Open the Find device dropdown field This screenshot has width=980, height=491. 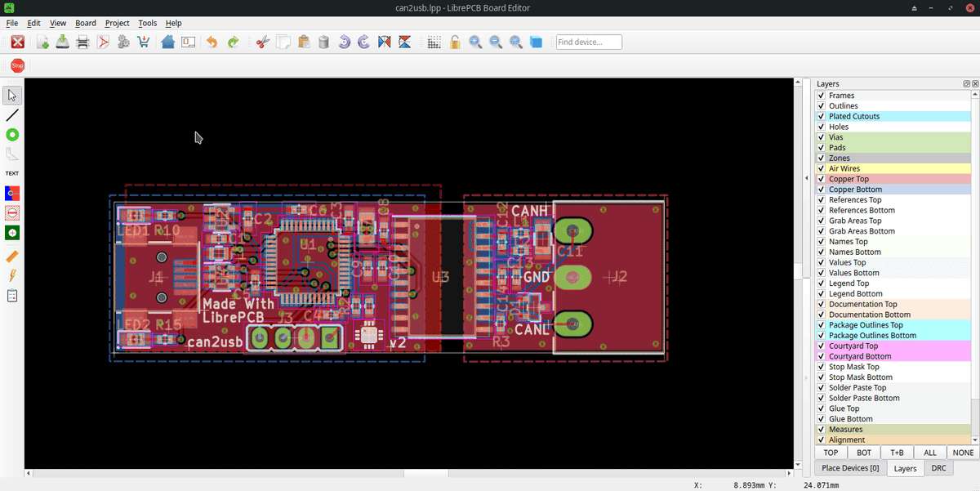(x=588, y=42)
